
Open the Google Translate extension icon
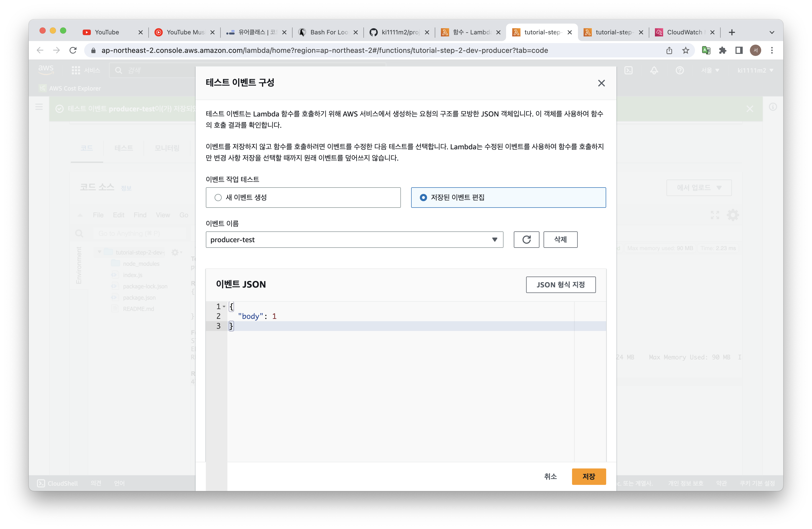tap(706, 51)
